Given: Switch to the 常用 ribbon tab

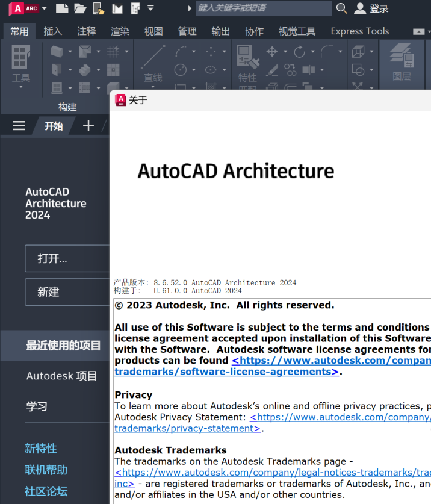Looking at the screenshot, I should (x=20, y=31).
